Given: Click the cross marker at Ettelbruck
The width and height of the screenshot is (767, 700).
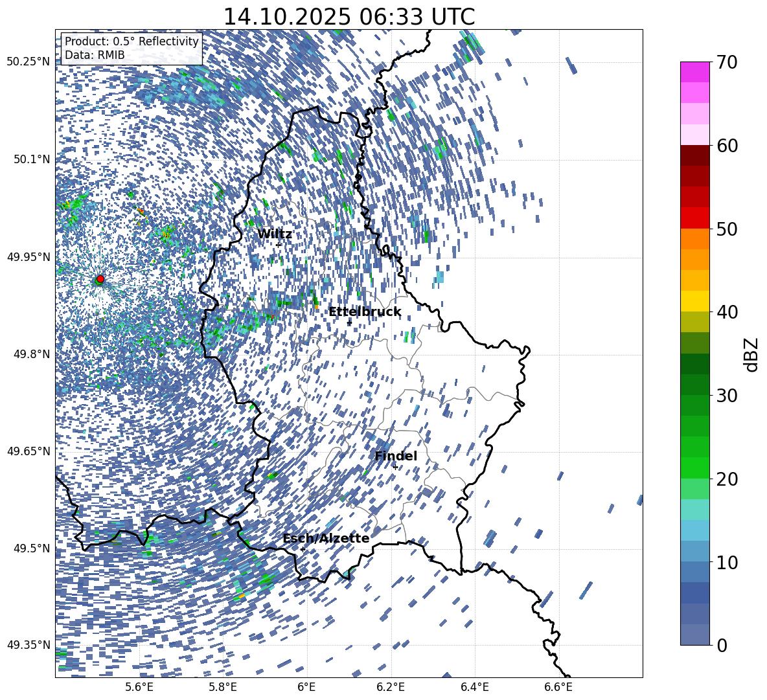Looking at the screenshot, I should (x=349, y=322).
